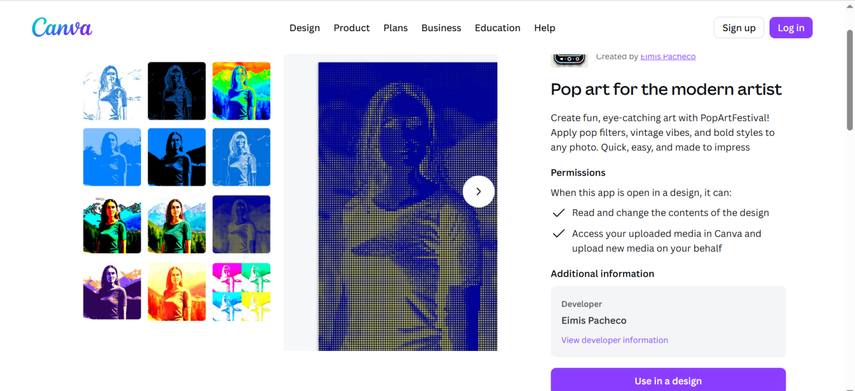
Task: Open the Help menu
Action: (x=545, y=28)
